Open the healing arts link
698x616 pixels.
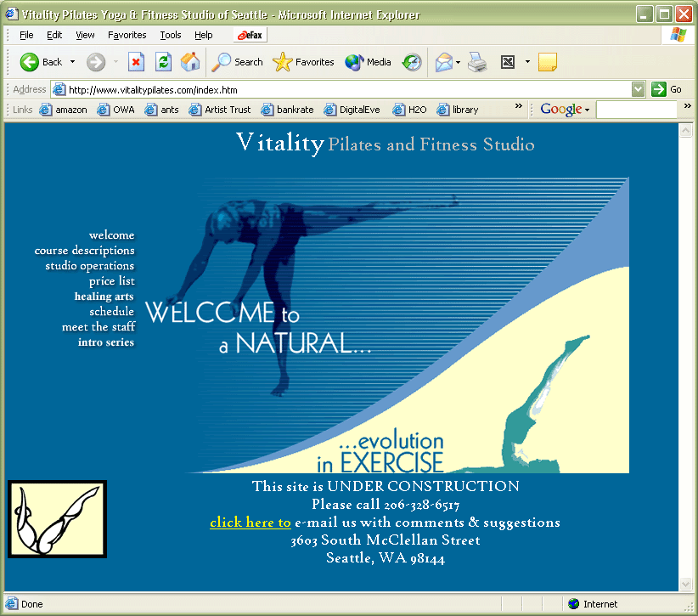(104, 297)
